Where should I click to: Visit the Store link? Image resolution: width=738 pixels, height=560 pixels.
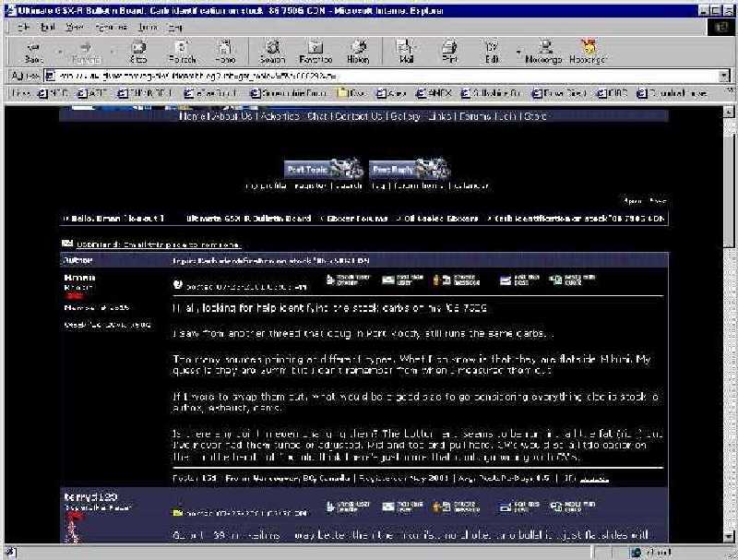[x=536, y=116]
